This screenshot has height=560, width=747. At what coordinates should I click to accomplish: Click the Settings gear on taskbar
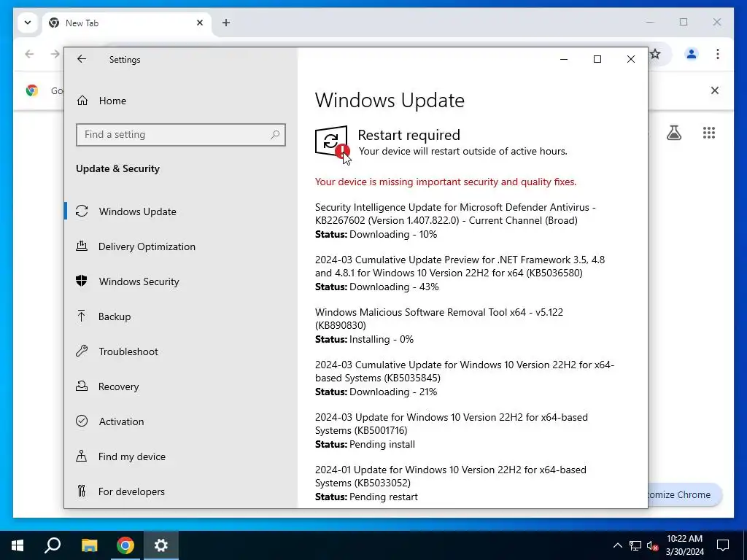pos(161,545)
